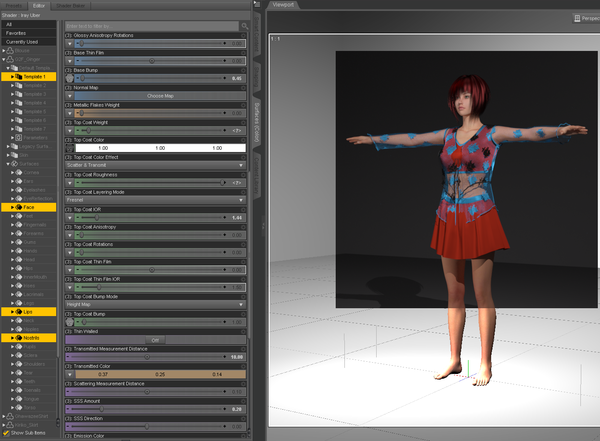Toggle the Thin Walled Off switch
The width and height of the screenshot is (600, 441).
[155, 340]
